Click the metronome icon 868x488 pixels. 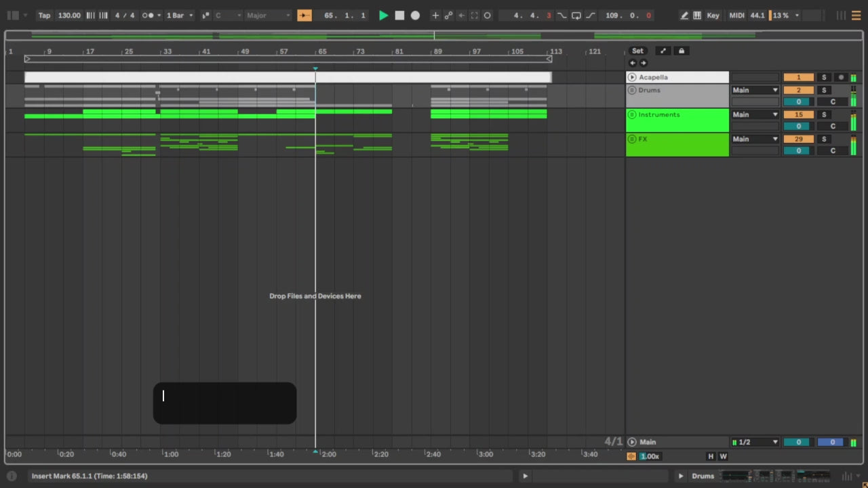pos(148,16)
